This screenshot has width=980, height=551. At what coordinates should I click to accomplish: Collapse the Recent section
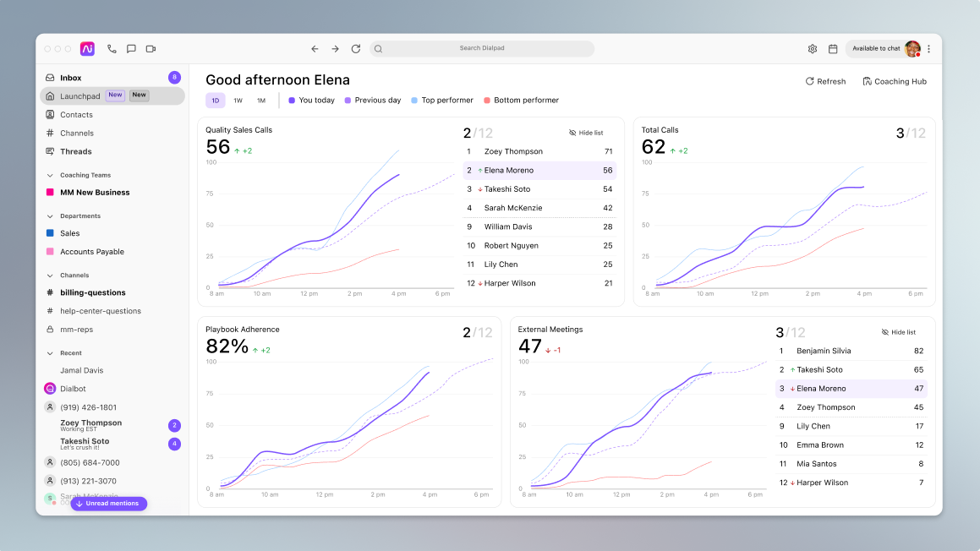(50, 353)
